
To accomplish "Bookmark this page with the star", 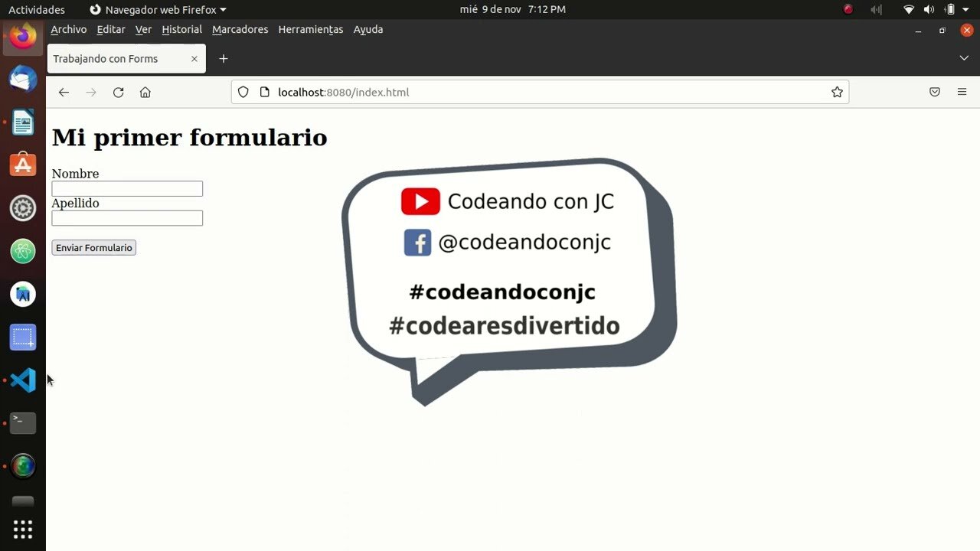I will (x=837, y=92).
